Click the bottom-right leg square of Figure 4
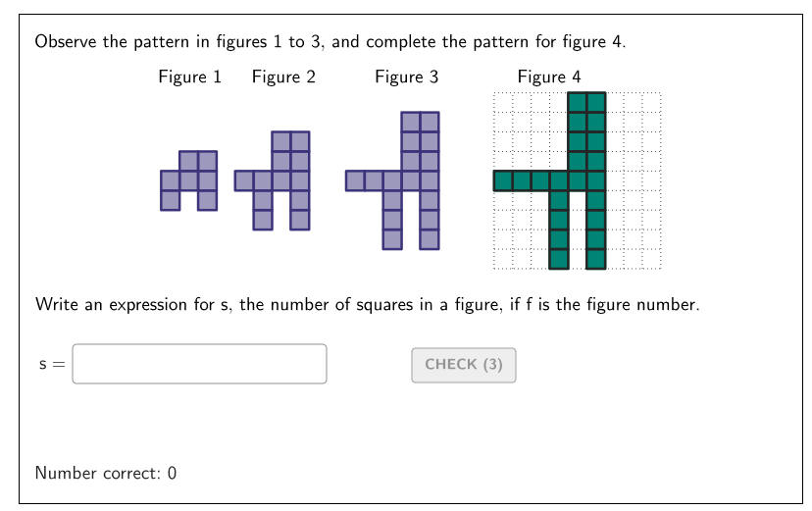 (x=596, y=259)
